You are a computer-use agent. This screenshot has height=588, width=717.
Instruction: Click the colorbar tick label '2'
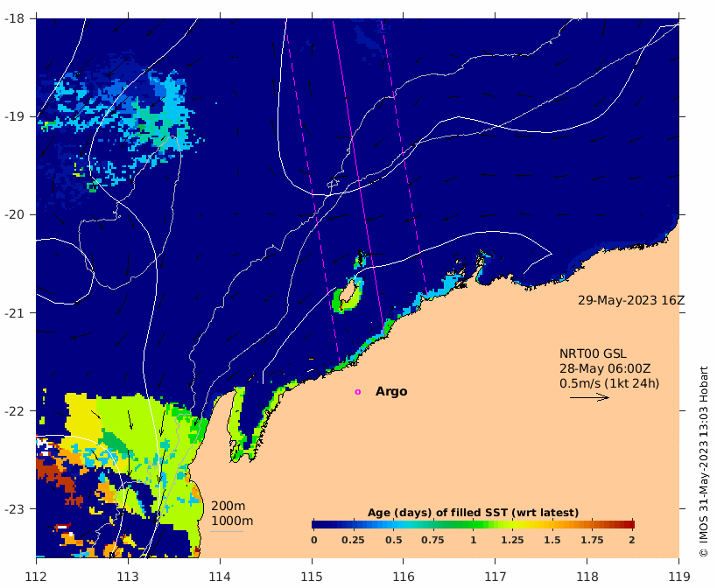(x=632, y=540)
